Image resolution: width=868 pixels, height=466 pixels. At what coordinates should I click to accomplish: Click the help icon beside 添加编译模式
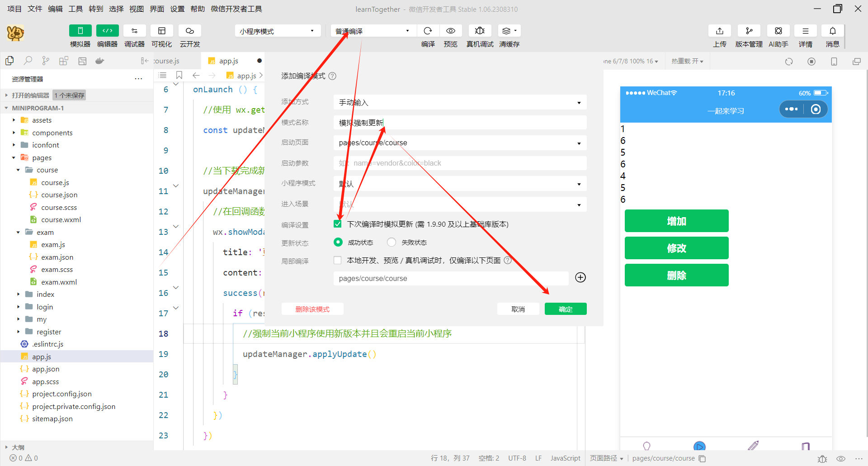[x=332, y=76]
